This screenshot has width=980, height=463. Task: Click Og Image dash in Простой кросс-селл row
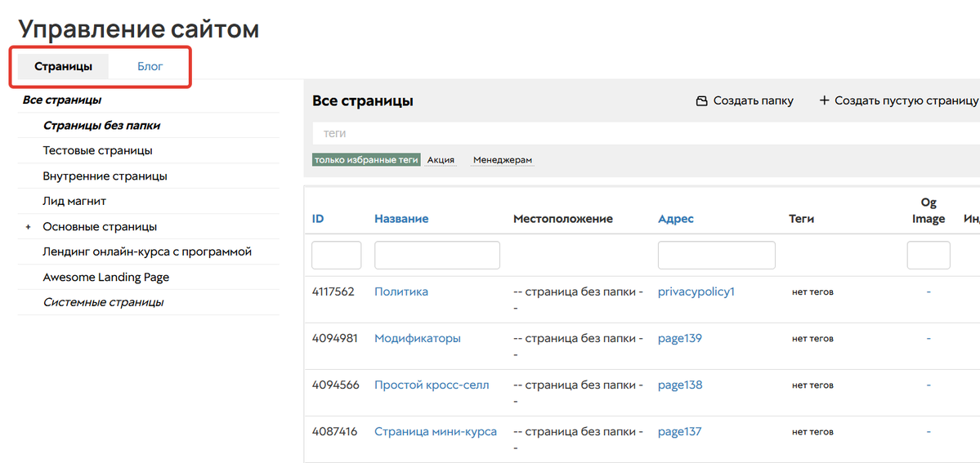(929, 385)
